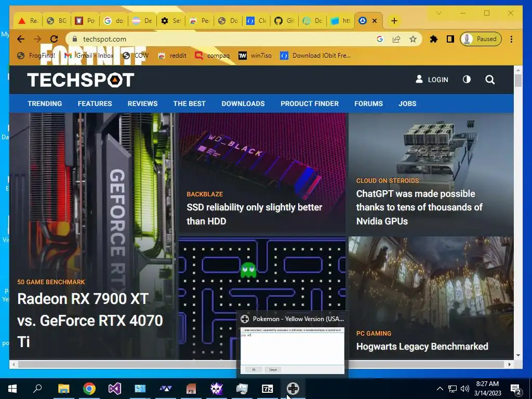Switch to the Google 'do' tab
Viewport: 532px width, 399px height.
[x=114, y=21]
